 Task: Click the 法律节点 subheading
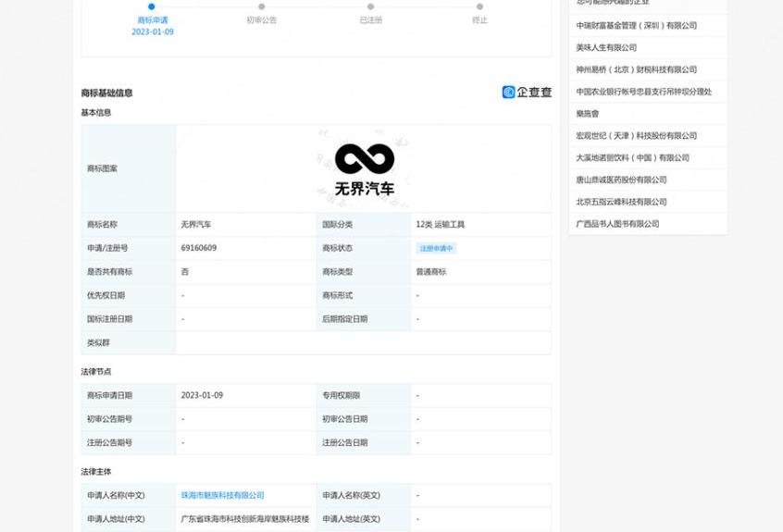click(96, 372)
